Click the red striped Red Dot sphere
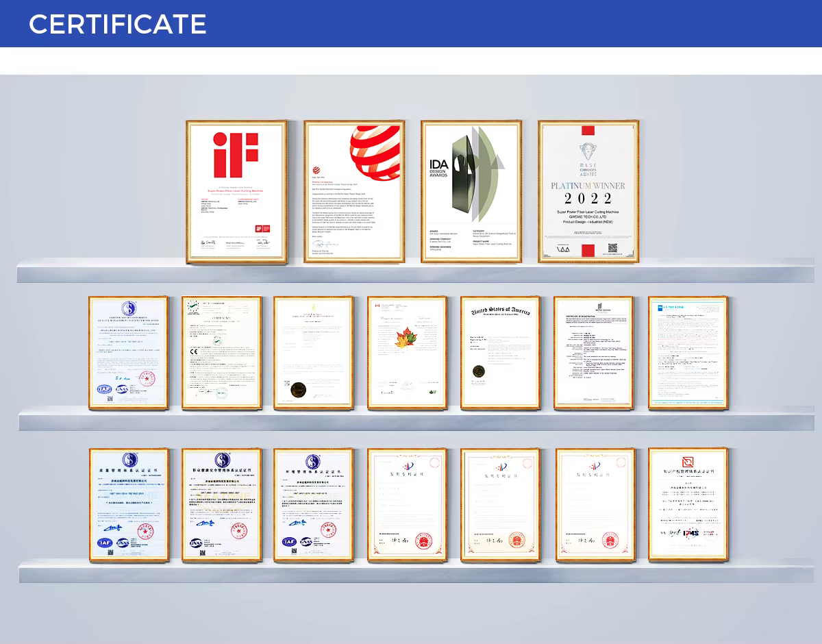Viewport: 822px width, 644px height. [x=375, y=153]
